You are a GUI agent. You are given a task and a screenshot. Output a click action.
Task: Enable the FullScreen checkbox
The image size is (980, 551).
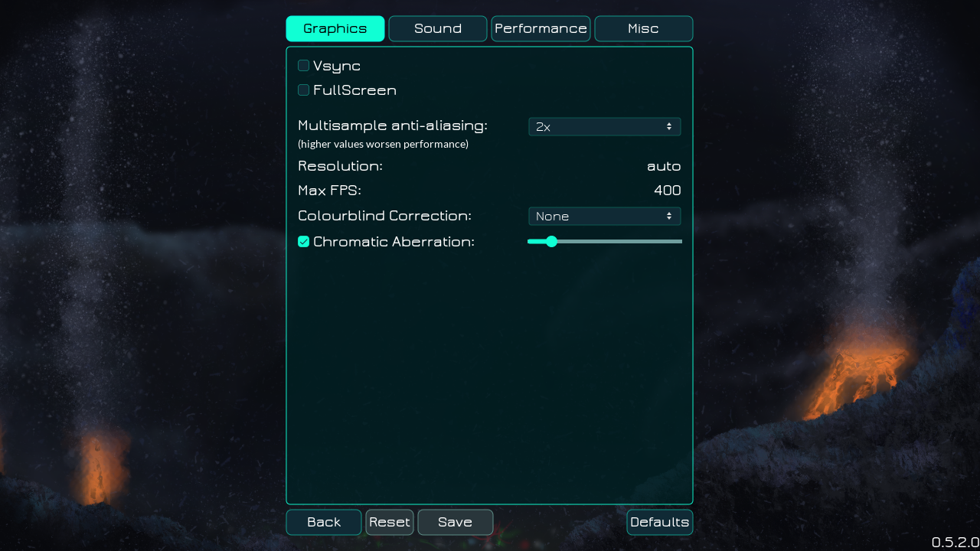pyautogui.click(x=304, y=90)
